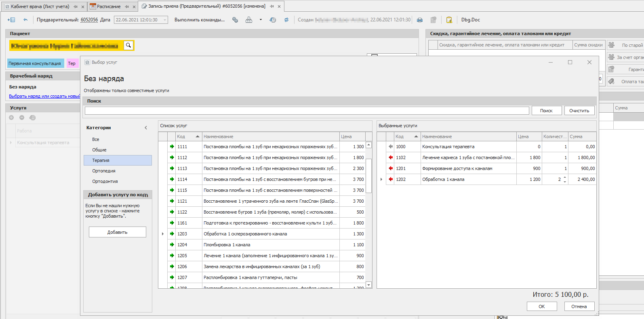
Task: Collapse the Категории panel with chevron
Action: pos(146,128)
